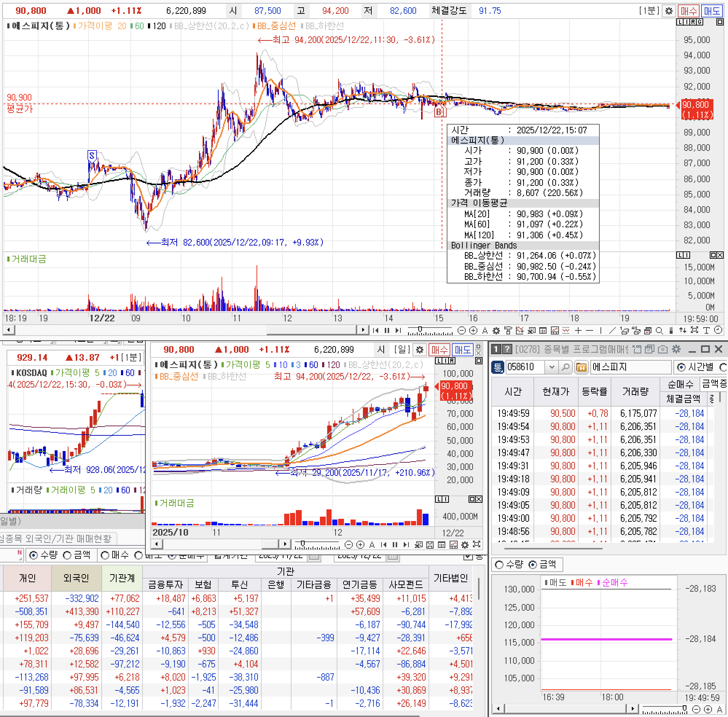This screenshot has height=717, width=728.
Task: Open stock search magnifier beside code 058610
Action: (565, 367)
